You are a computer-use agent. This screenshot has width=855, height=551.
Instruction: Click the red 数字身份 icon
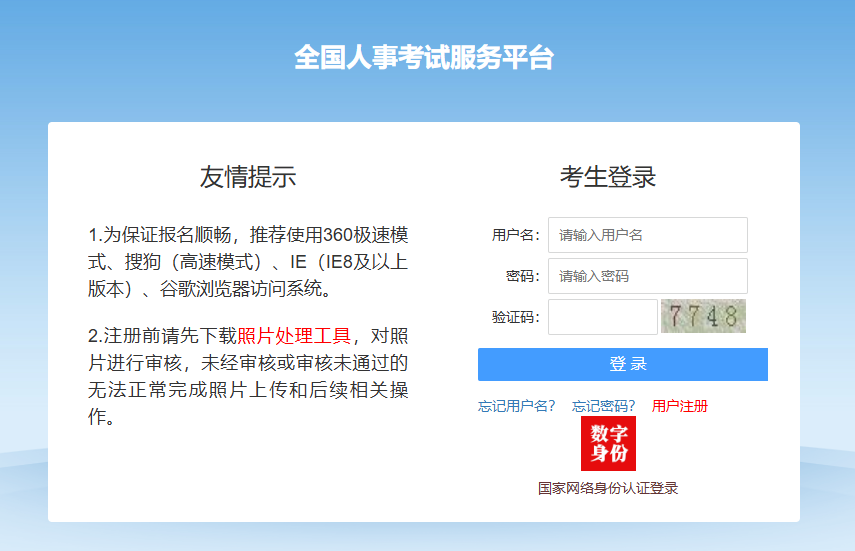tap(608, 443)
